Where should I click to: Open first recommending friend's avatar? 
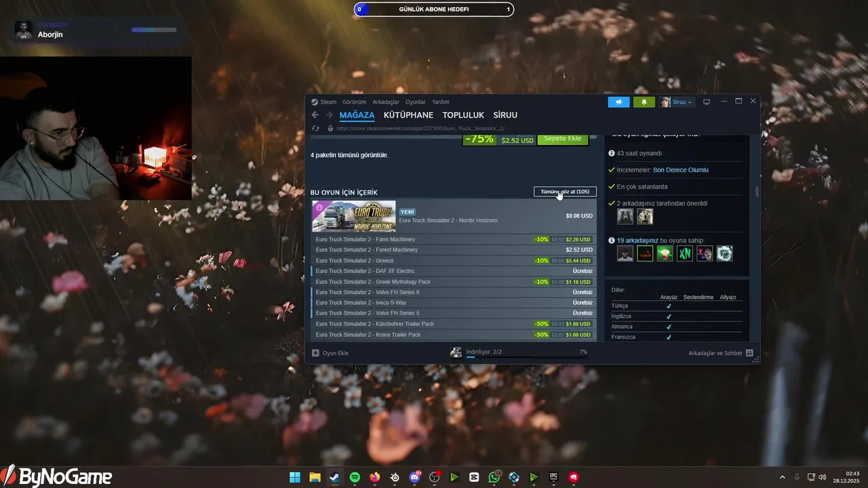[625, 216]
